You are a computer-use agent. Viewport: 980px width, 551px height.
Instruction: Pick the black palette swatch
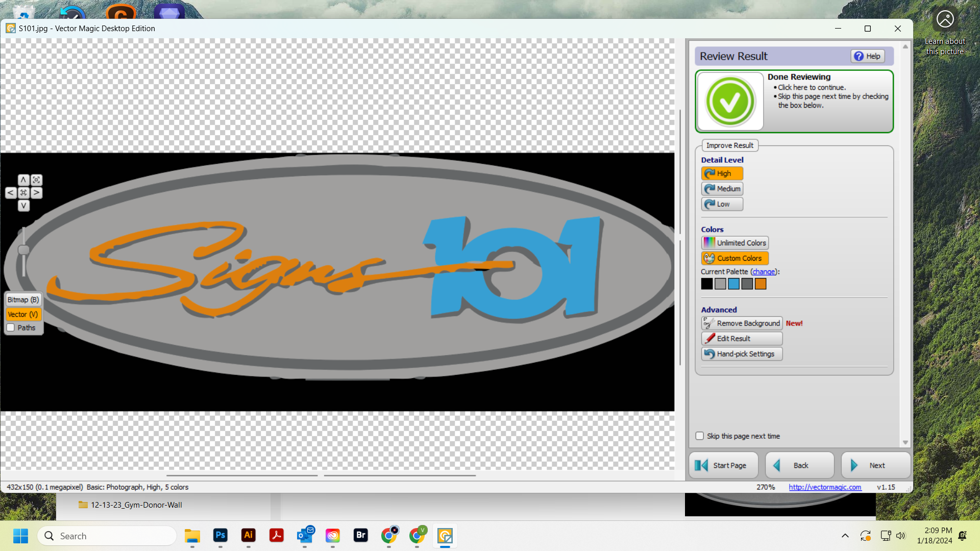coord(706,284)
